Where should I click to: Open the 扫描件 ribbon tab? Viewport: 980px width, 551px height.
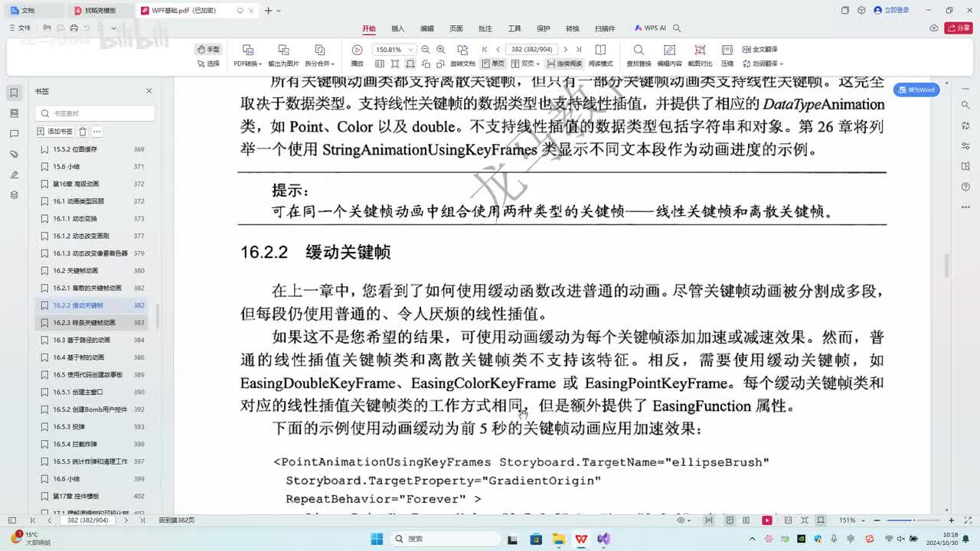(605, 28)
